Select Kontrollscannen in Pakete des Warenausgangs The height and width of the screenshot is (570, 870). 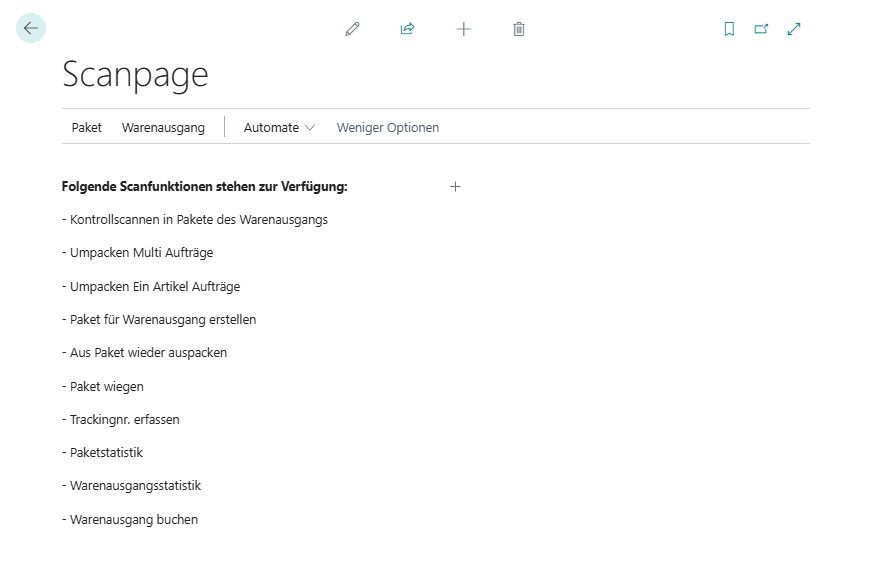click(198, 219)
